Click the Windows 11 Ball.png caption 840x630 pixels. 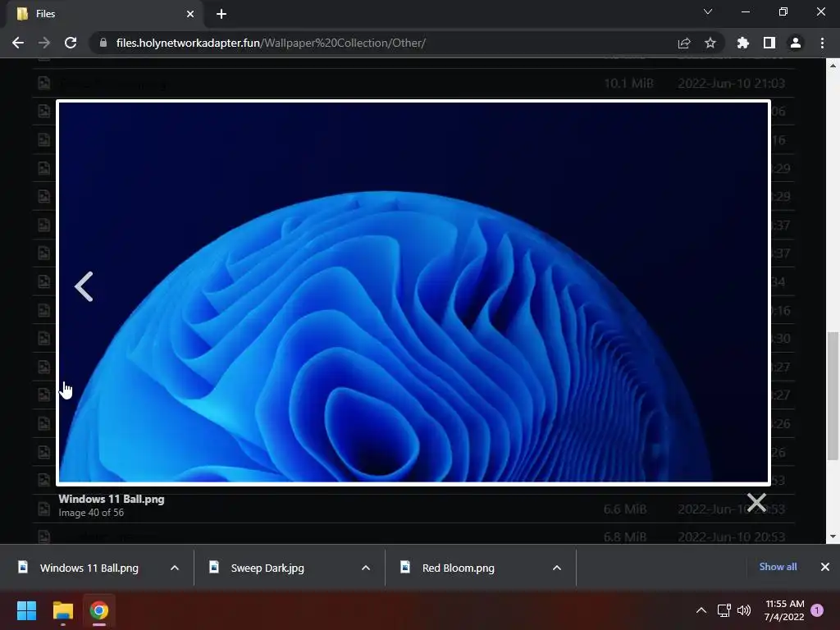(112, 499)
